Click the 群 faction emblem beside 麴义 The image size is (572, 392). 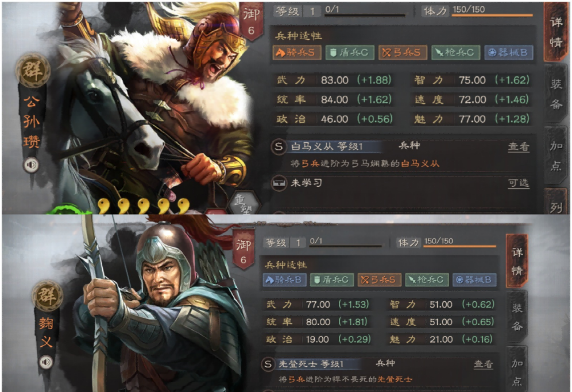point(48,296)
